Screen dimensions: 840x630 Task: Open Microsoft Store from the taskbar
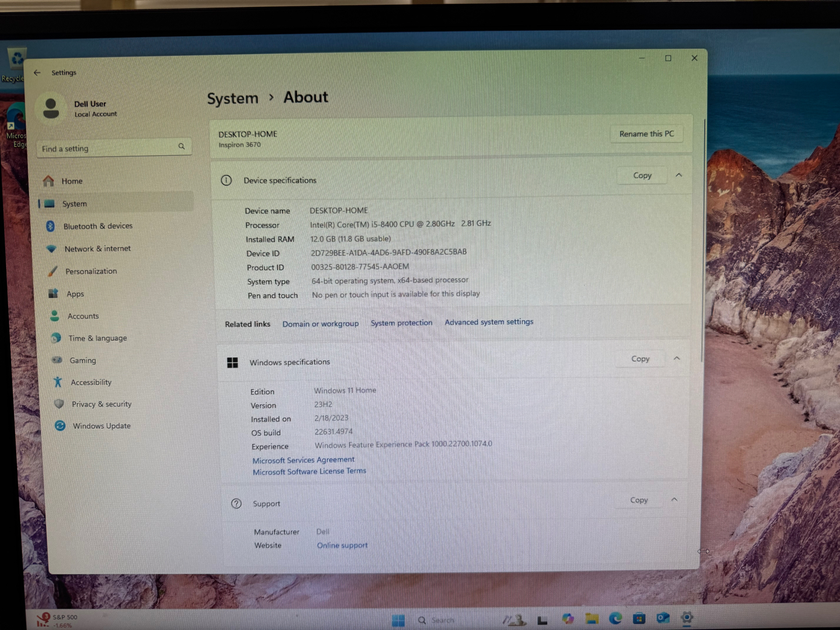639,618
